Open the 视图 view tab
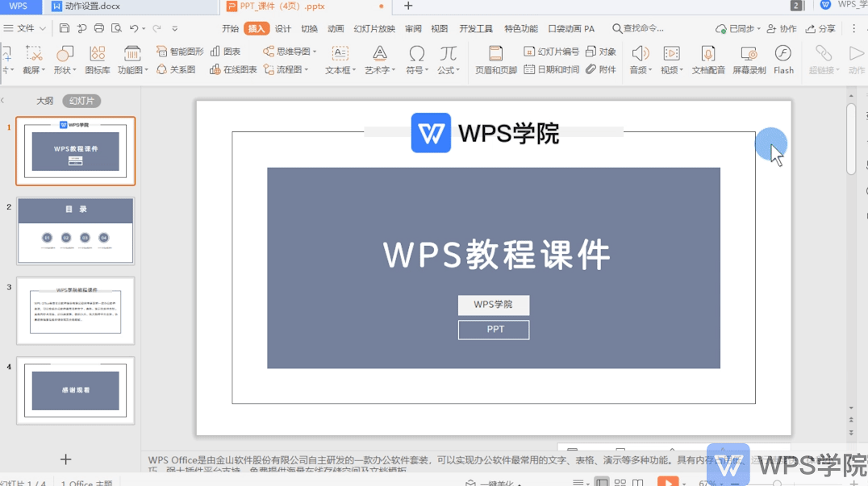The height and width of the screenshot is (486, 868). 439,29
